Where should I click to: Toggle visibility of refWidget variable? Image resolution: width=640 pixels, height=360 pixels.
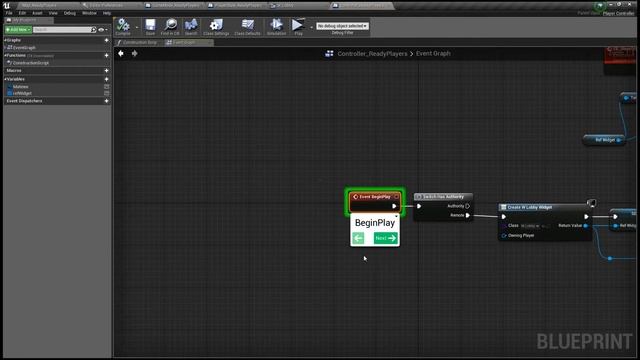tap(107, 93)
